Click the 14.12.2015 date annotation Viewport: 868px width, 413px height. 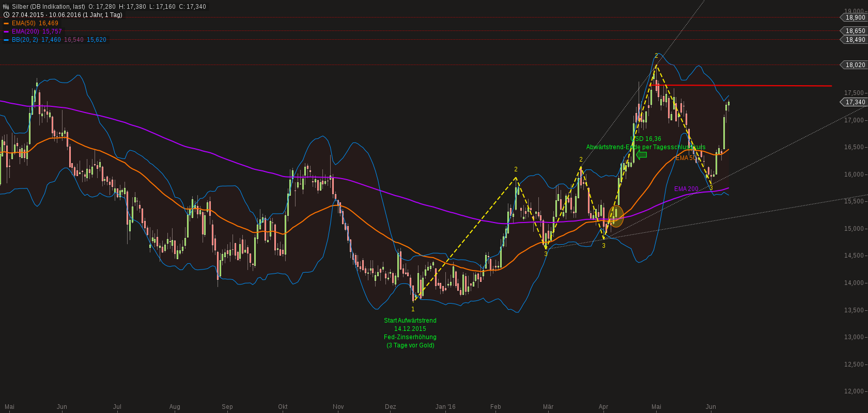410,329
